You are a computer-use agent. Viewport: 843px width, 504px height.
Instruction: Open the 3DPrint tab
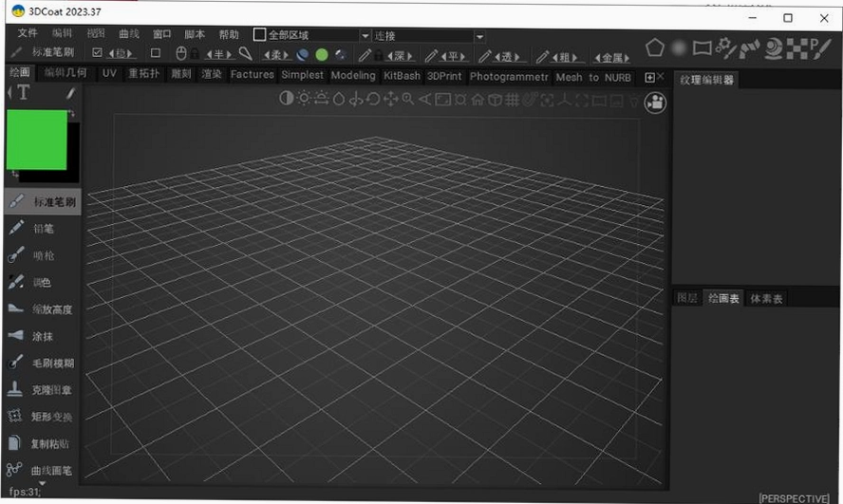pyautogui.click(x=444, y=76)
